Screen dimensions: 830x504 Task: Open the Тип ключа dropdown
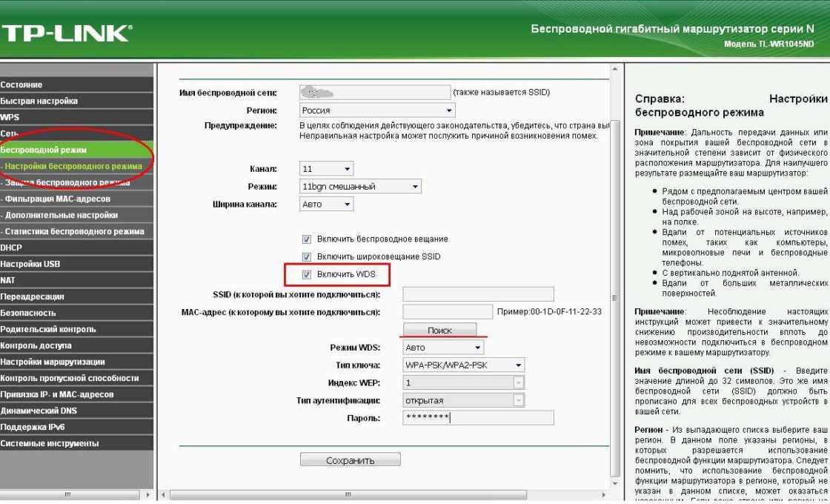tap(464, 365)
